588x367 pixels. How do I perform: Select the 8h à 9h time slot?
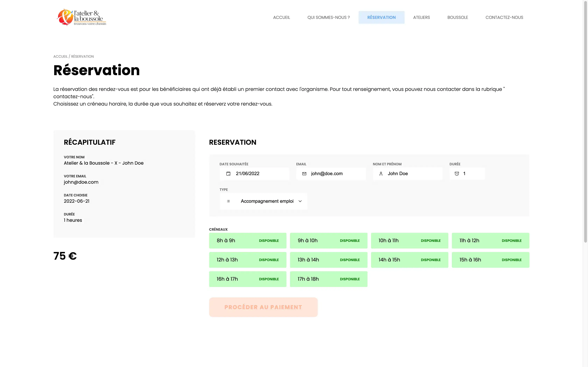(x=247, y=240)
